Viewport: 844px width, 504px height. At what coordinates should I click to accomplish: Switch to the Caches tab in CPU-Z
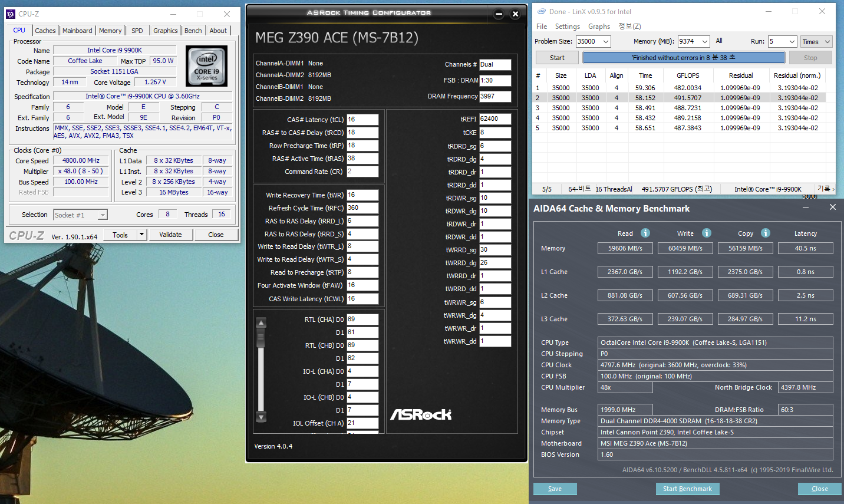[x=45, y=31]
